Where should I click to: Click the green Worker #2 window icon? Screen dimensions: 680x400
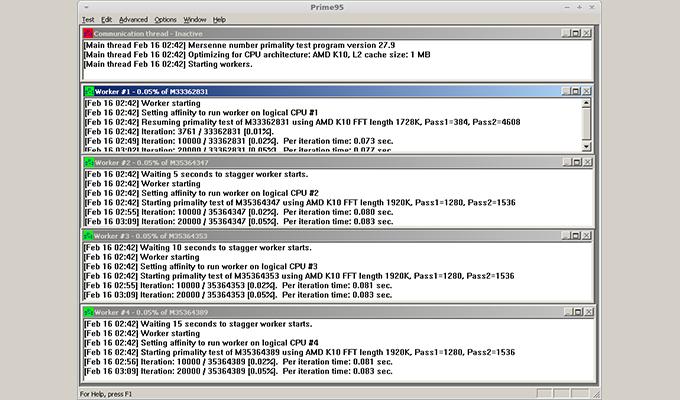pos(89,162)
